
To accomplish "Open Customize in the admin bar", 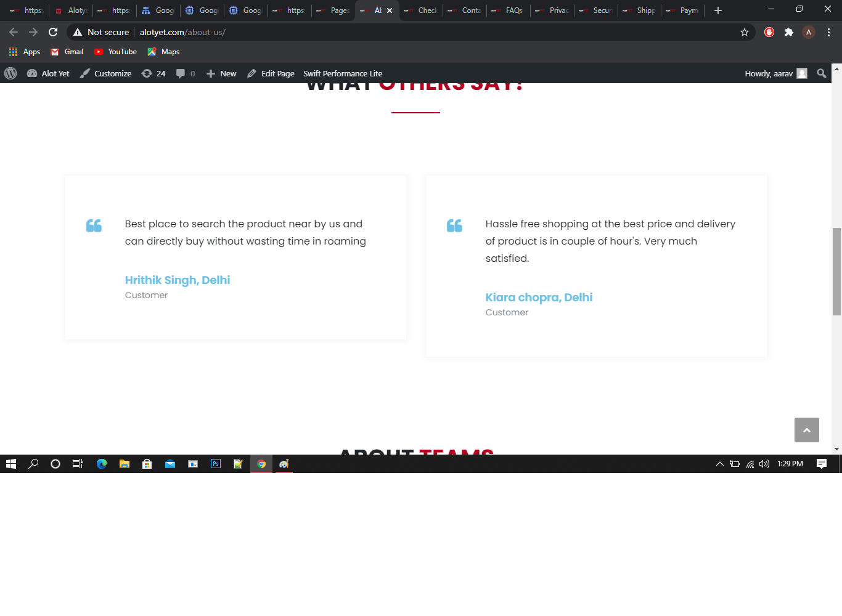I will [x=106, y=73].
